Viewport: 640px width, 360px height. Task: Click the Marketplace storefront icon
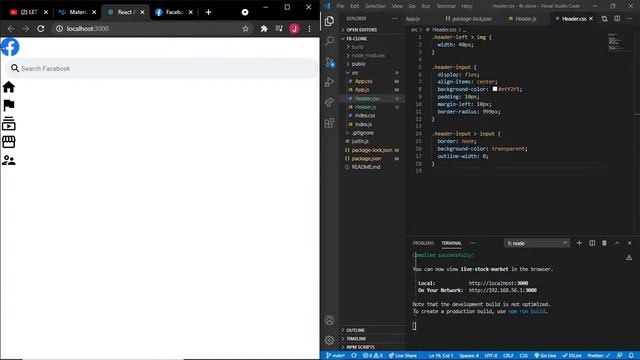tap(9, 142)
